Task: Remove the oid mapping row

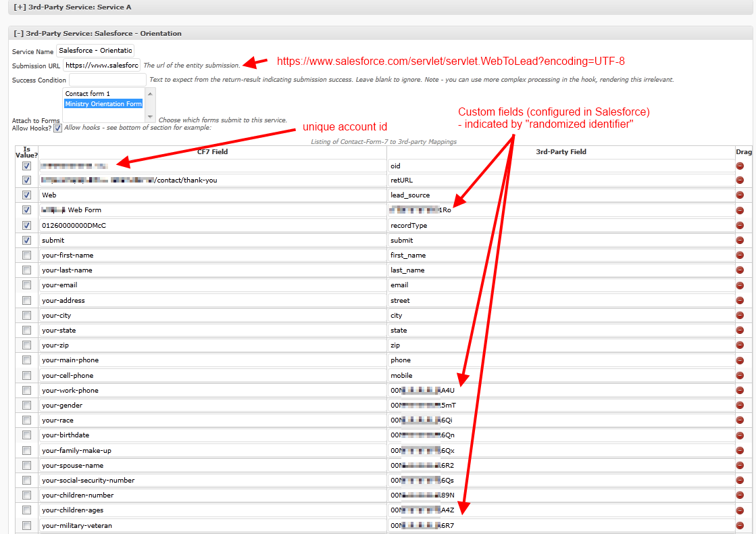Action: [740, 166]
